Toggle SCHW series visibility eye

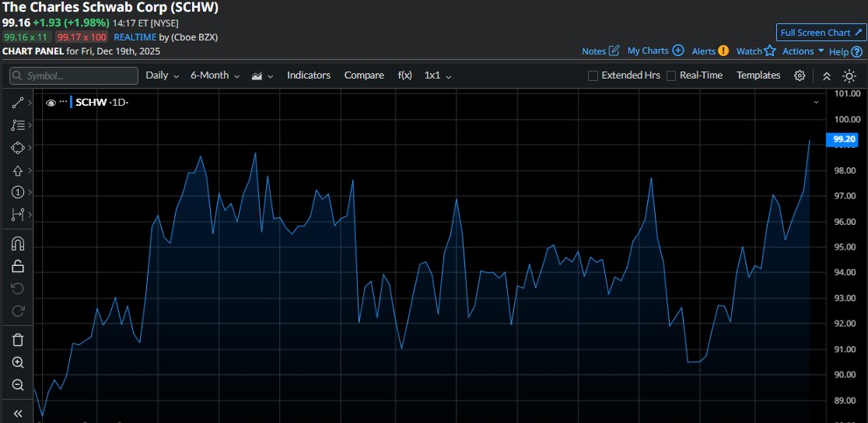[51, 103]
